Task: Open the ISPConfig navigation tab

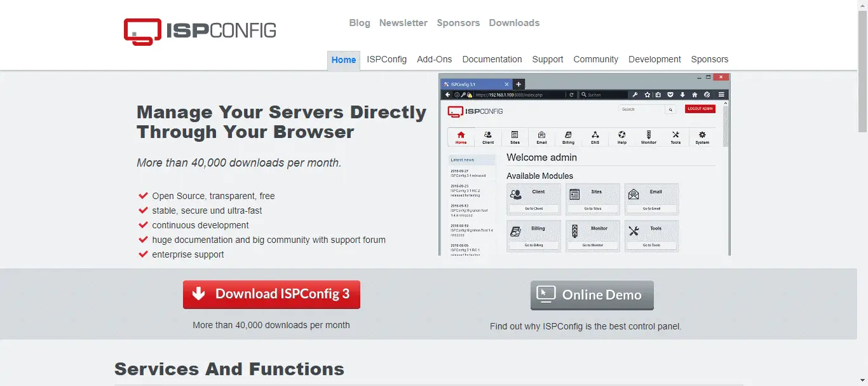Action: 386,59
